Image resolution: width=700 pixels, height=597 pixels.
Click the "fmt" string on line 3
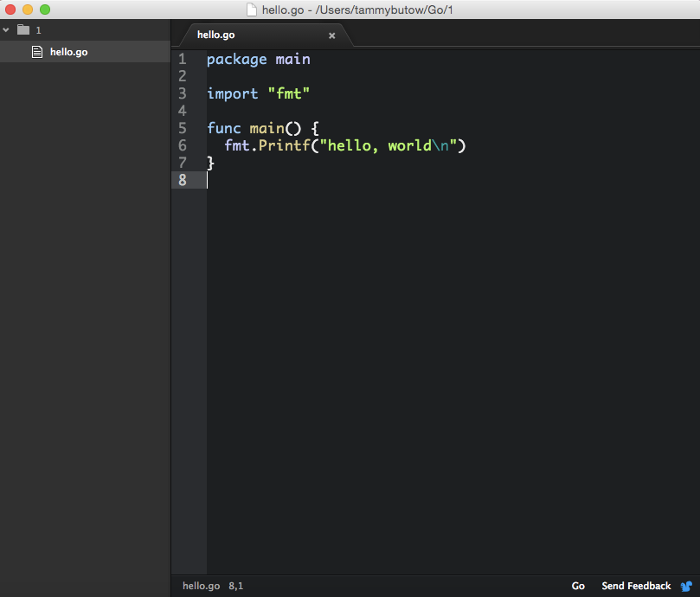pyautogui.click(x=289, y=93)
